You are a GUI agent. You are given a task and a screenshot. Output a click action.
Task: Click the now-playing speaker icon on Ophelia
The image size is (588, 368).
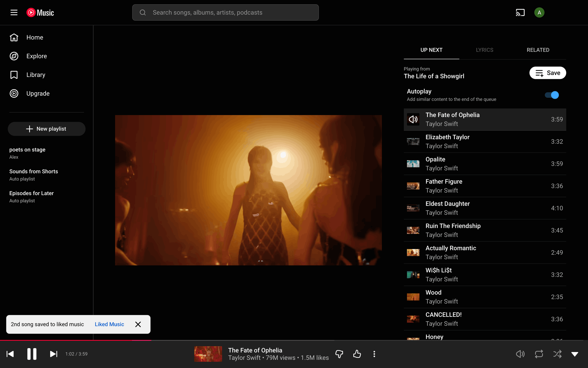[413, 119]
